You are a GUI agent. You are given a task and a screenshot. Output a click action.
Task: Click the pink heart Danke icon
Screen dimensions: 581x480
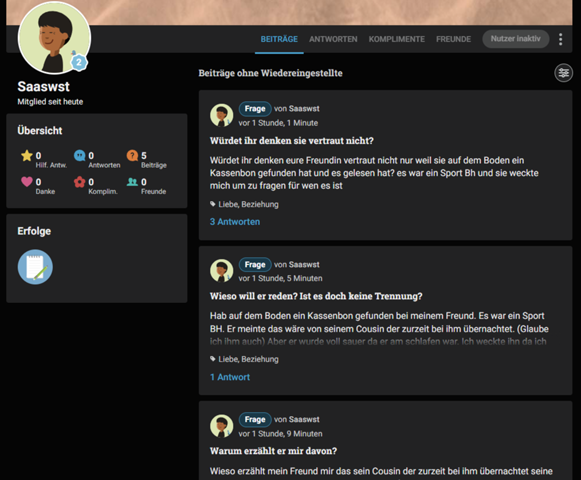point(27,182)
